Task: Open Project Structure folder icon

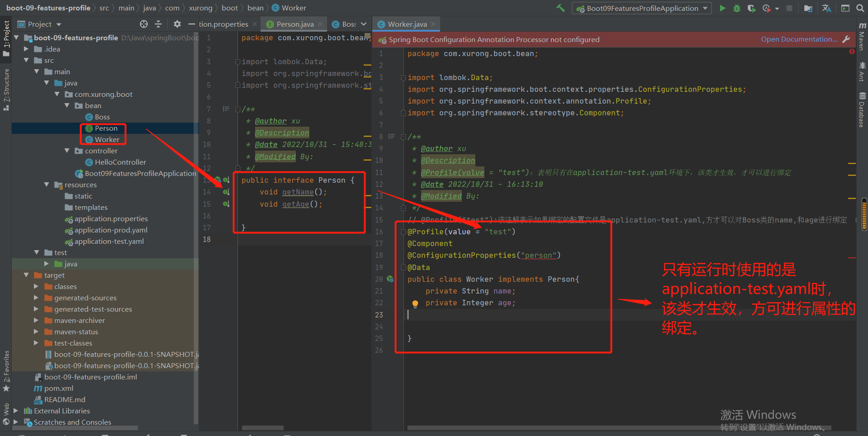Action: point(808,8)
